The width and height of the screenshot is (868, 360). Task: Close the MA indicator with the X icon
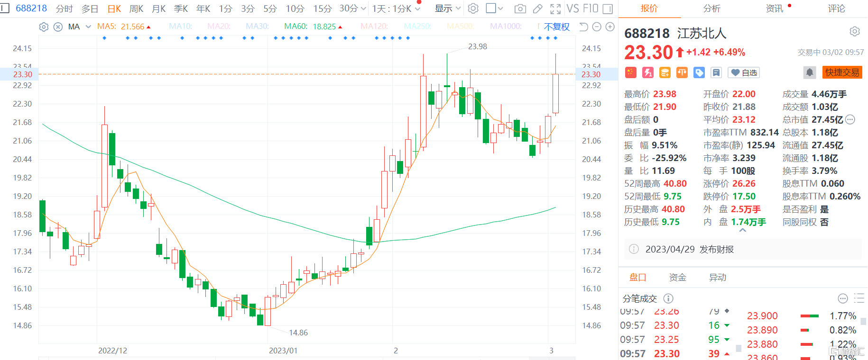[58, 27]
